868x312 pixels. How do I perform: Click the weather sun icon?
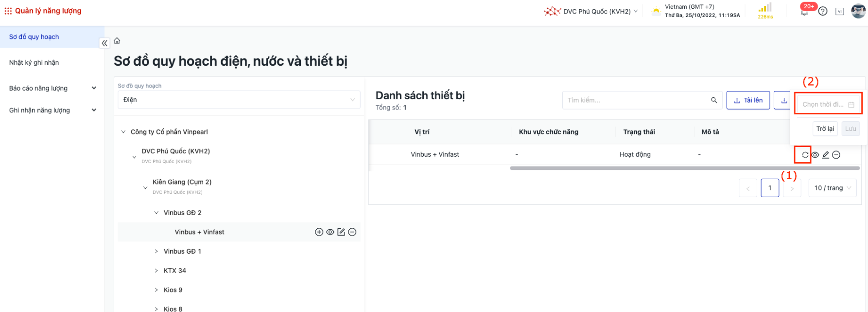[656, 11]
